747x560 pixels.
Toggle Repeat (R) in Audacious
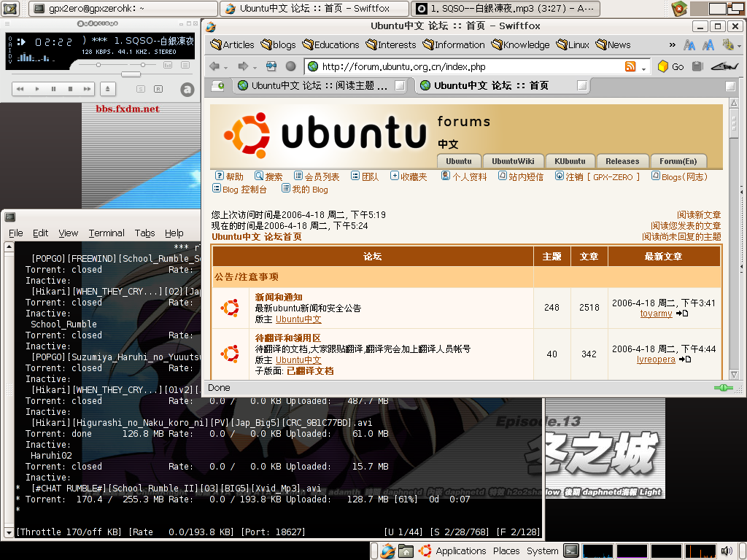158,89
